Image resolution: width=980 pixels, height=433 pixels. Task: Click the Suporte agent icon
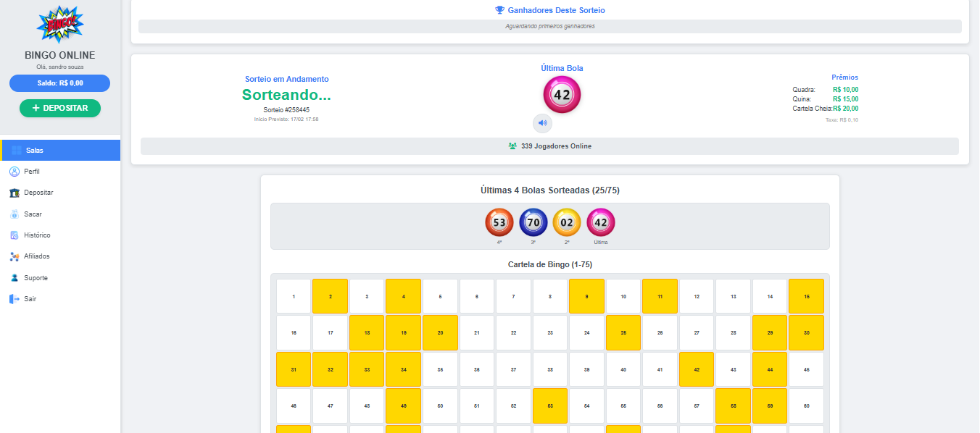click(14, 278)
